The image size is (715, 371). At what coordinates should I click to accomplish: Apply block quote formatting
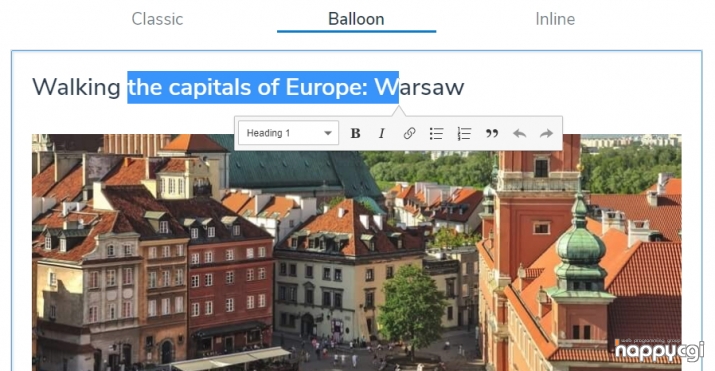[x=492, y=133]
